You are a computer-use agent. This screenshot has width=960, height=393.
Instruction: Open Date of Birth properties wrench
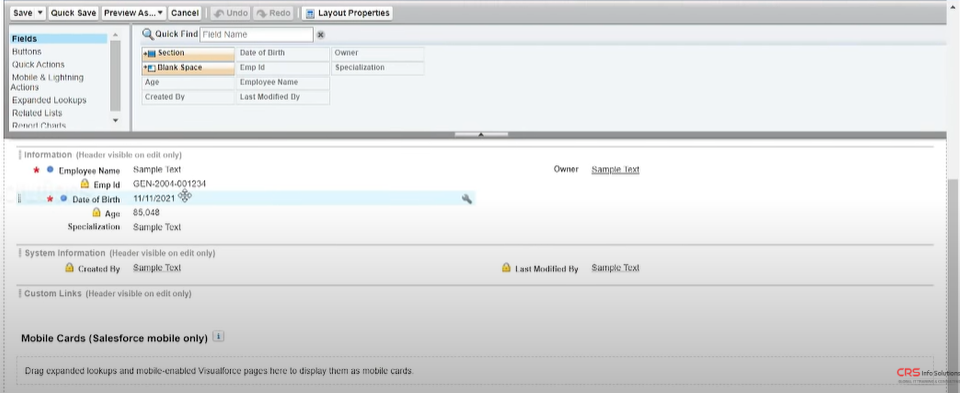[467, 199]
